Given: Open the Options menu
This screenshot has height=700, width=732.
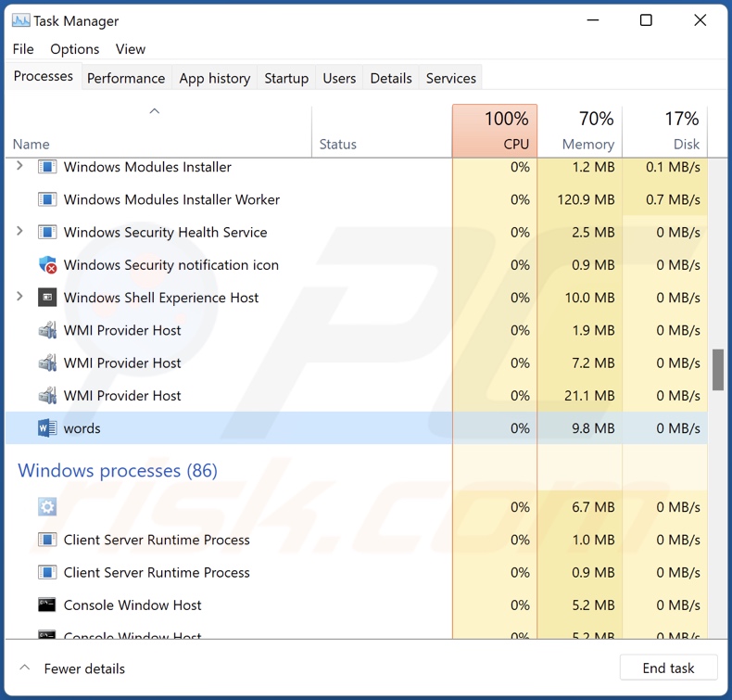Looking at the screenshot, I should 75,49.
